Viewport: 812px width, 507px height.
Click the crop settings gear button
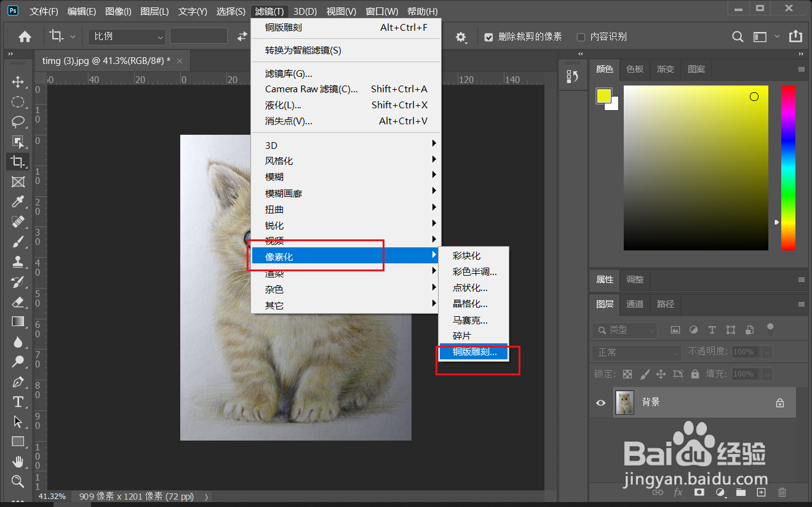click(460, 36)
